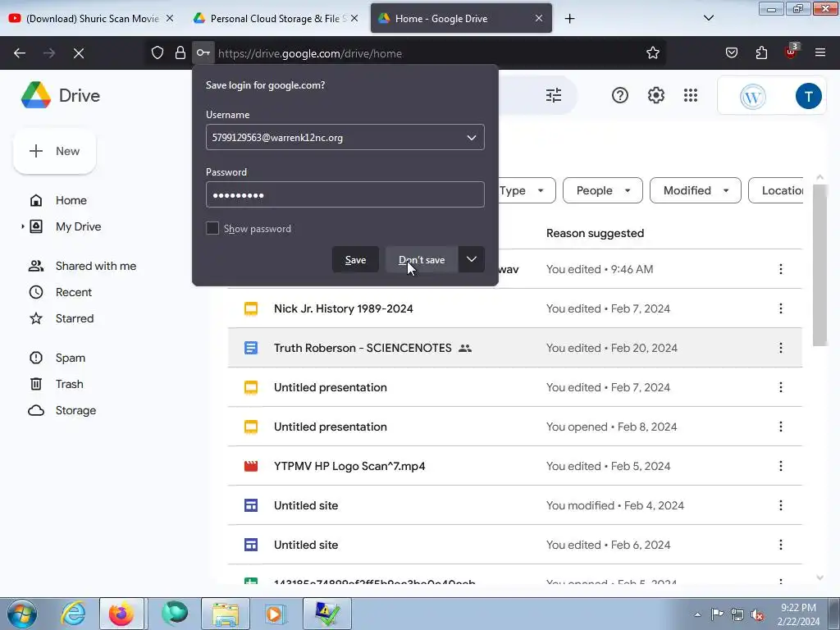Image resolution: width=840 pixels, height=630 pixels.
Task: Bookmark this page with the star
Action: [652, 53]
